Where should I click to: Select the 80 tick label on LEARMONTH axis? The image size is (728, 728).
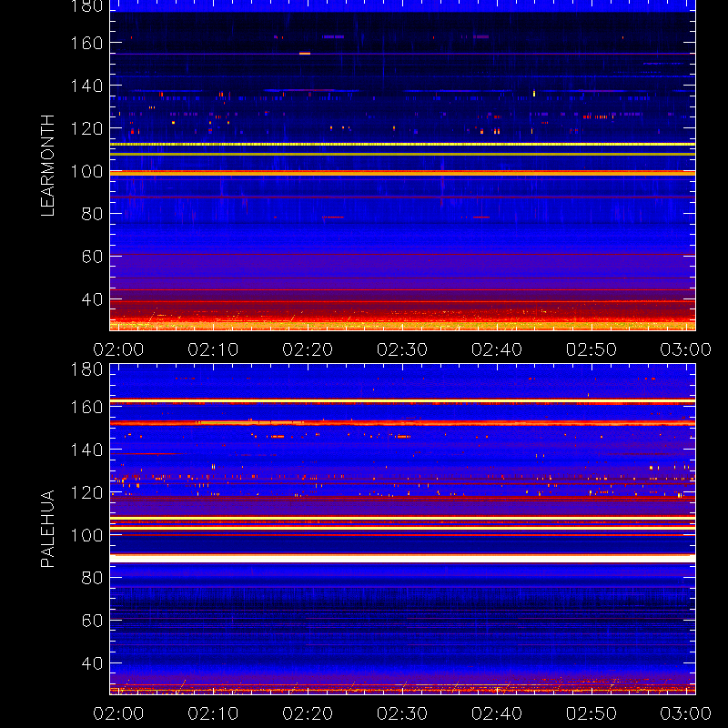92,214
